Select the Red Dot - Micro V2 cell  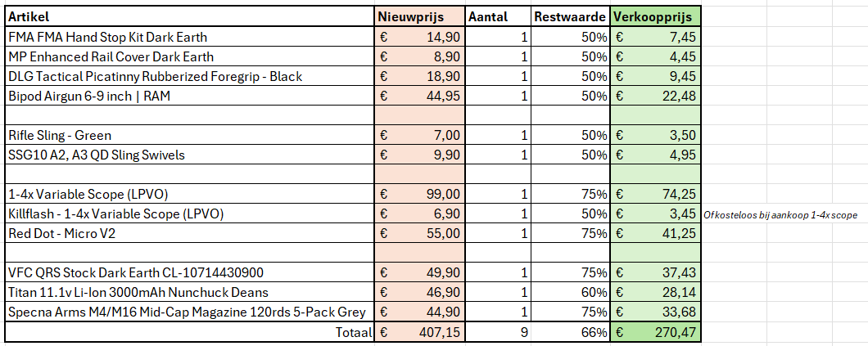188,233
